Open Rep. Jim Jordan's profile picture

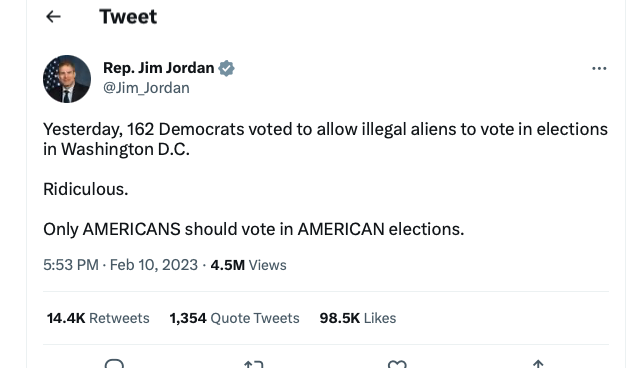pyautogui.click(x=67, y=79)
